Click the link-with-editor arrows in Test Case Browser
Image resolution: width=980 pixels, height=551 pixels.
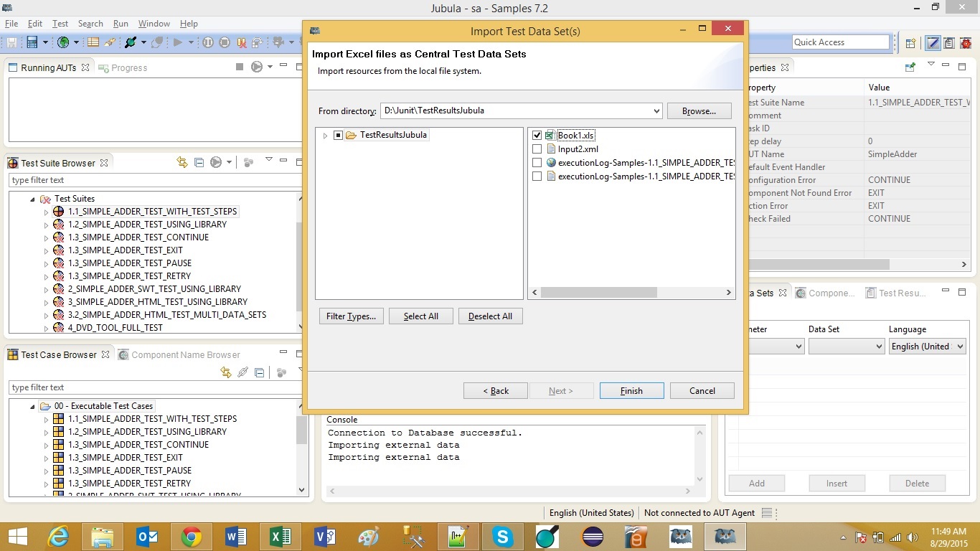coord(226,372)
